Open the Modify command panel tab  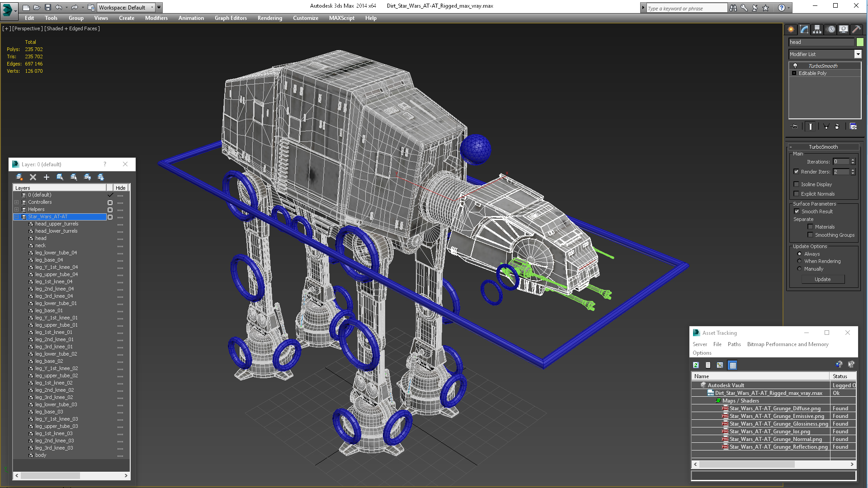pos(804,29)
